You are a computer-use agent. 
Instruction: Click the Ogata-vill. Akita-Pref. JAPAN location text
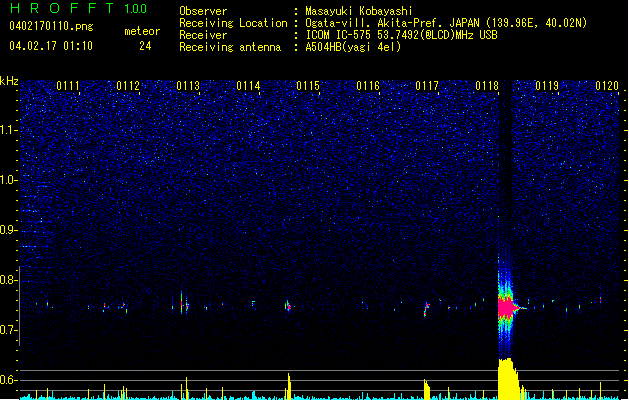(446, 23)
